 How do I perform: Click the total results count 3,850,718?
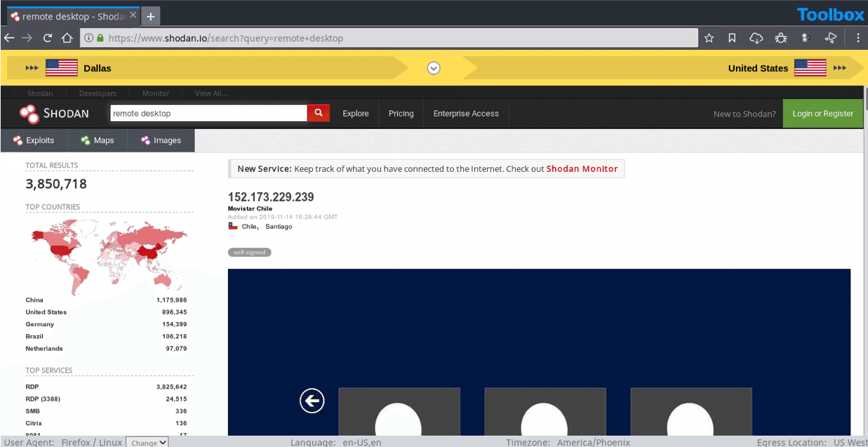(x=56, y=184)
